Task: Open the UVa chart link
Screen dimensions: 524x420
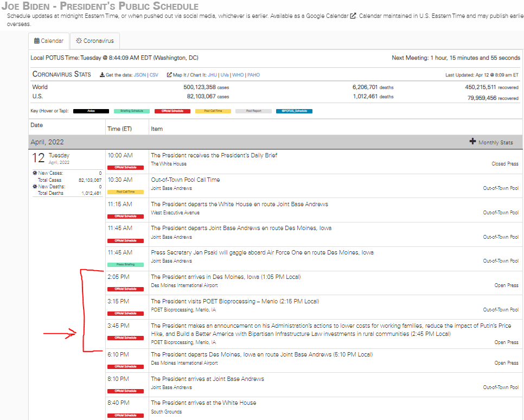Action: 224,75
